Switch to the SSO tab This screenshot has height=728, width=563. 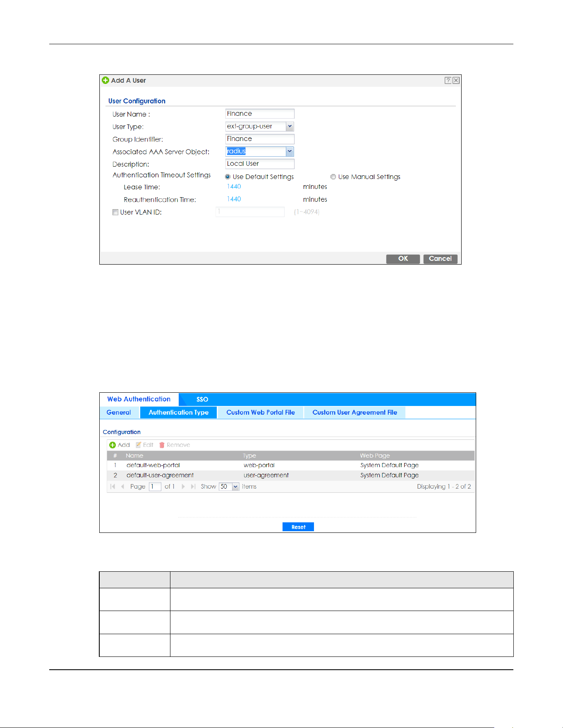click(x=202, y=399)
